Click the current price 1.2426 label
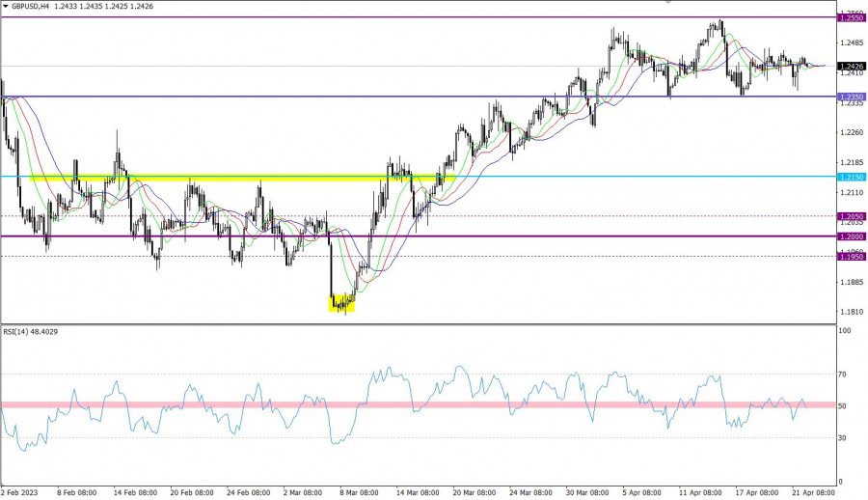 (851, 67)
